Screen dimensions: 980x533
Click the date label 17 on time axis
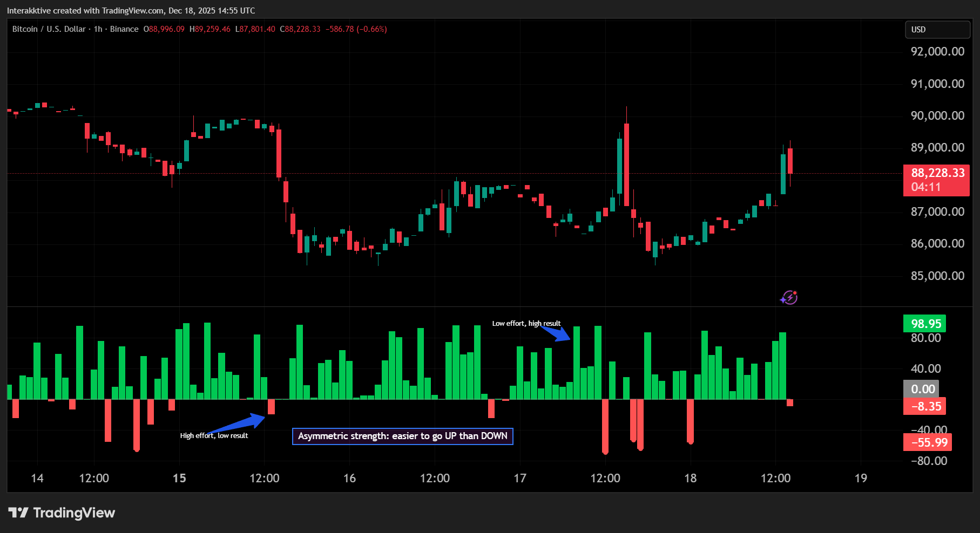520,478
